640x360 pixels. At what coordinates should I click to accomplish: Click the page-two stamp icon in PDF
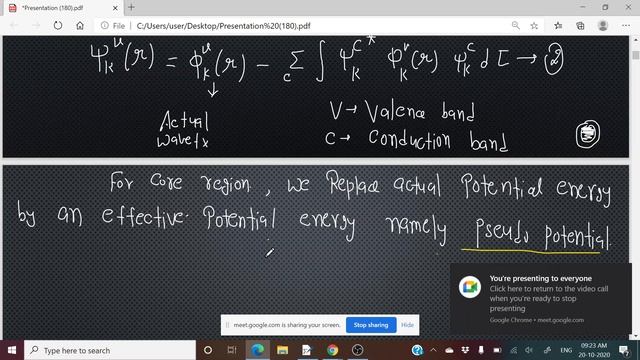point(587,133)
